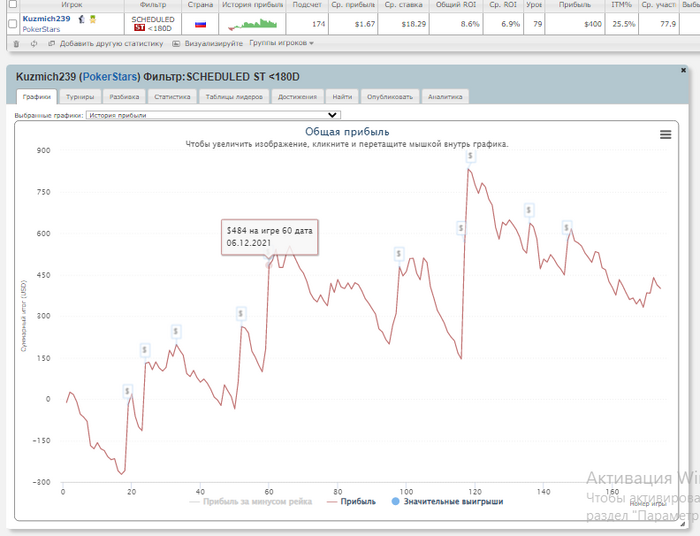
Task: Click the $ marker near game 24
Action: 144,350
